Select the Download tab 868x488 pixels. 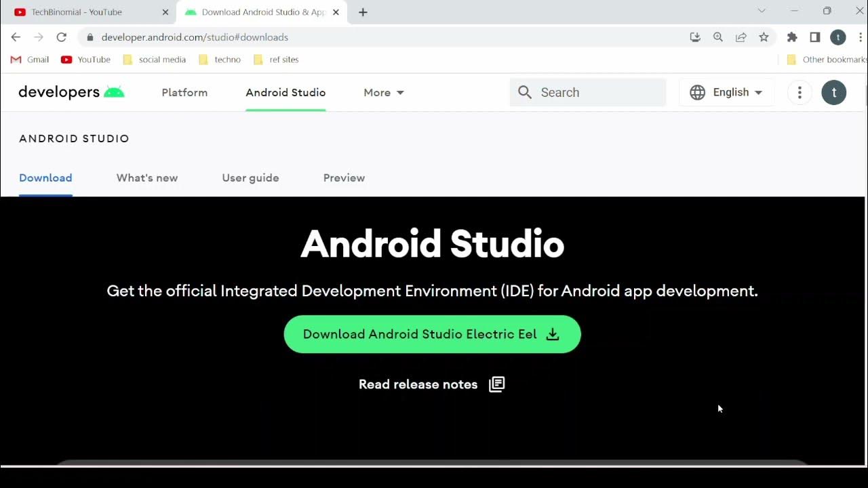pyautogui.click(x=45, y=178)
